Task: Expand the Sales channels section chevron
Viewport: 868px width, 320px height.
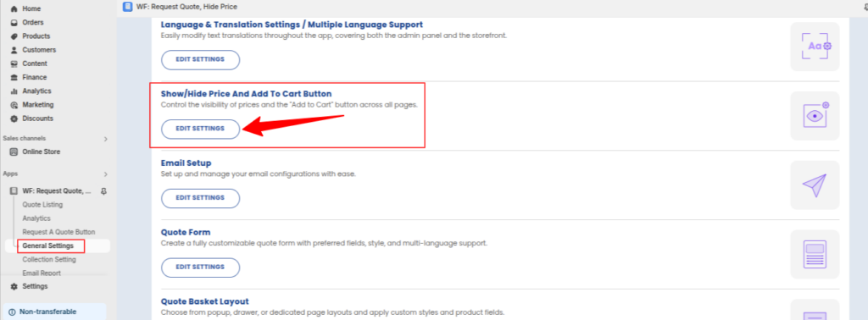Action: pyautogui.click(x=106, y=139)
